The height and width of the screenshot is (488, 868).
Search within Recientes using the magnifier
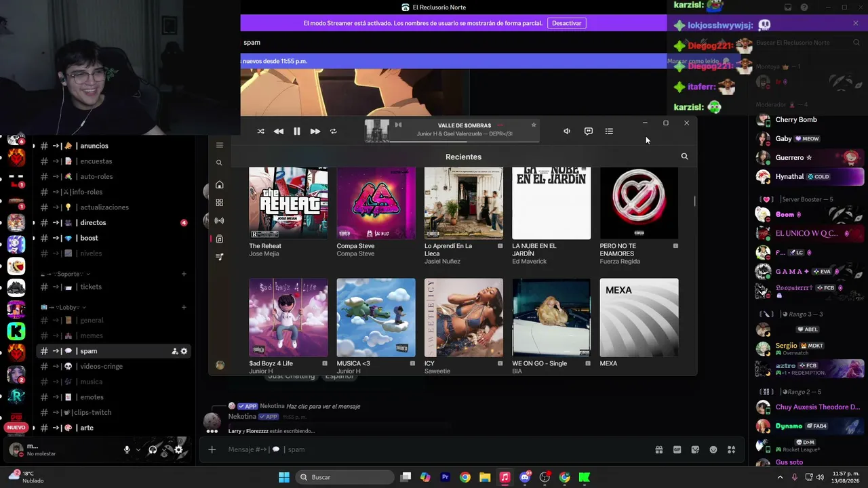pos(684,157)
